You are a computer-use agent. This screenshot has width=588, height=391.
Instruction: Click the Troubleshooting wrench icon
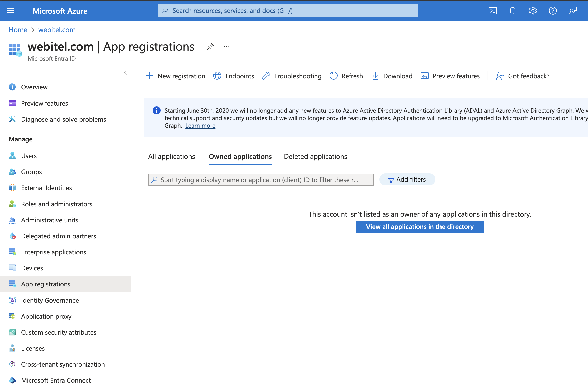click(x=266, y=76)
